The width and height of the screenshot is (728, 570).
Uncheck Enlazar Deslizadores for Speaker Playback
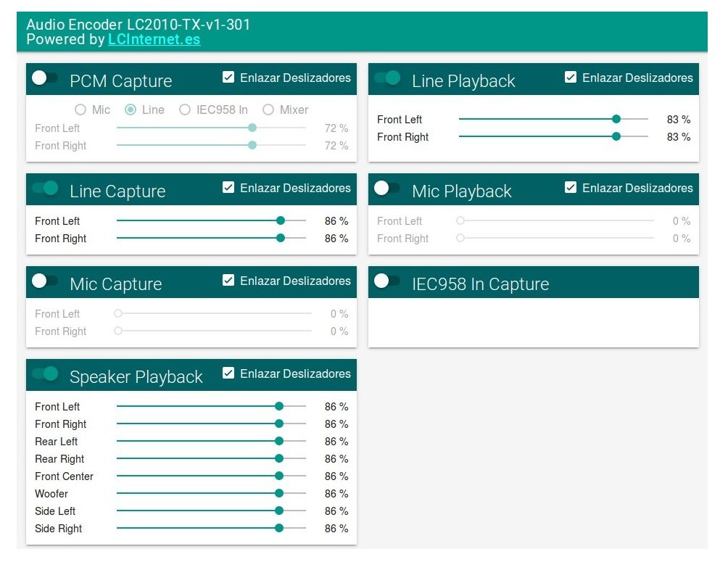pyautogui.click(x=228, y=373)
